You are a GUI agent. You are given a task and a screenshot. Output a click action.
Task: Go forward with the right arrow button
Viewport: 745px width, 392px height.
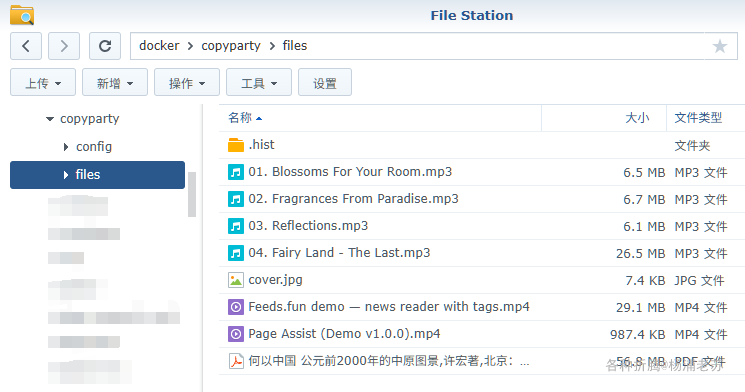[64, 46]
